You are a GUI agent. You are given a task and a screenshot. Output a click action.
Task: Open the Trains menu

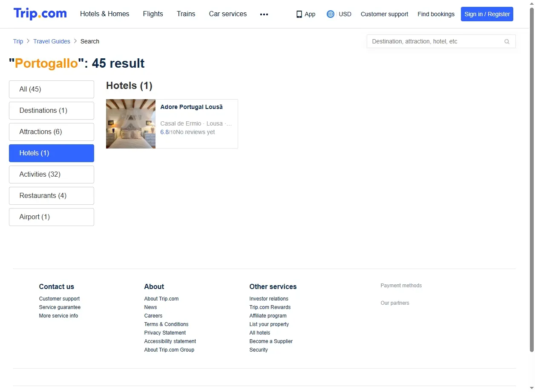pyautogui.click(x=186, y=14)
